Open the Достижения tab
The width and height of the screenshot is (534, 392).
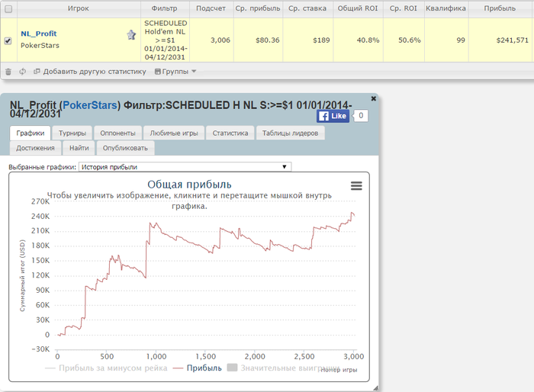[35, 148]
